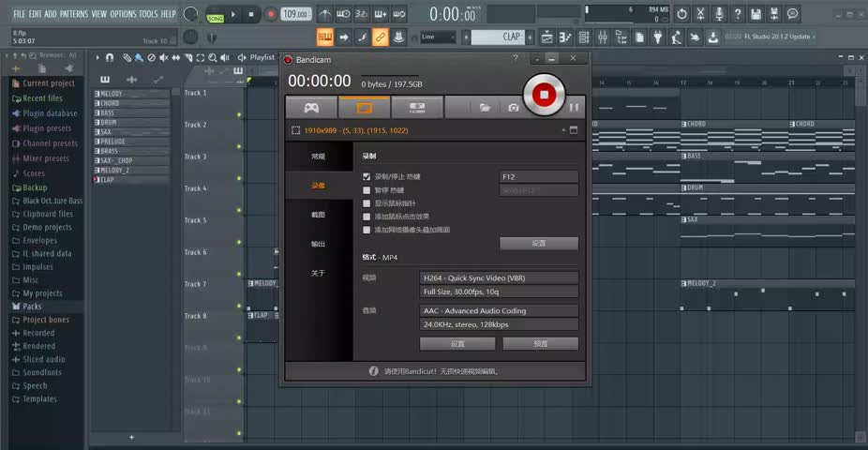Select the playlist paint brush tool
The width and height of the screenshot is (868, 450).
click(139, 57)
